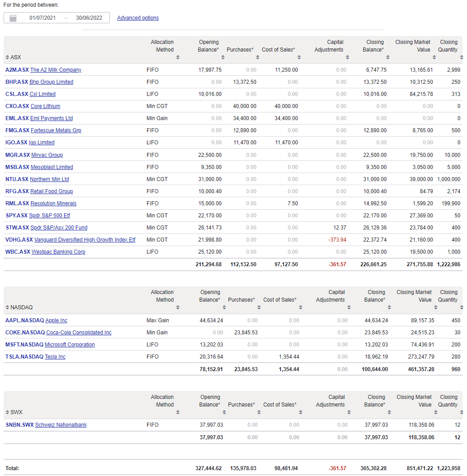Sort NASDAQ table by Closing Balance
The image size is (467, 476).
click(389, 307)
